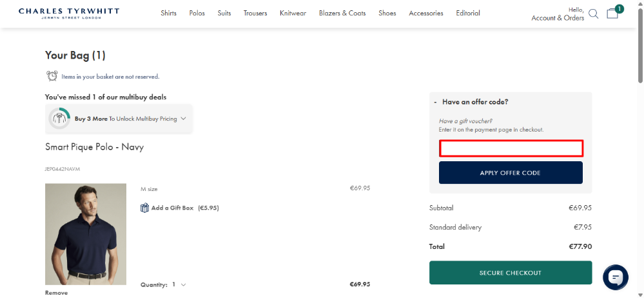Viewport: 644px width, 298px height.
Task: Open Account & Orders link
Action: (558, 18)
